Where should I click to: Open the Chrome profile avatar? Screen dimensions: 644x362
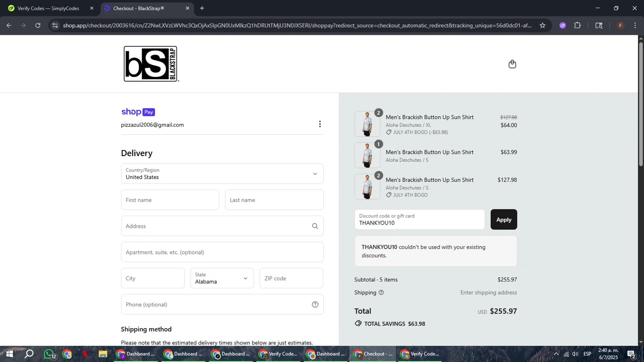coord(620,25)
